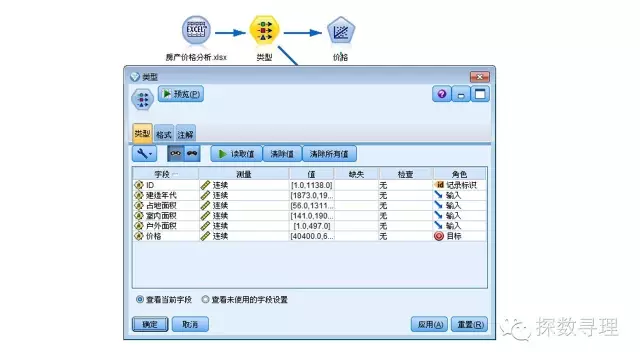Select the 户外面积 field row
This screenshot has height=360, width=640.
tap(309, 226)
